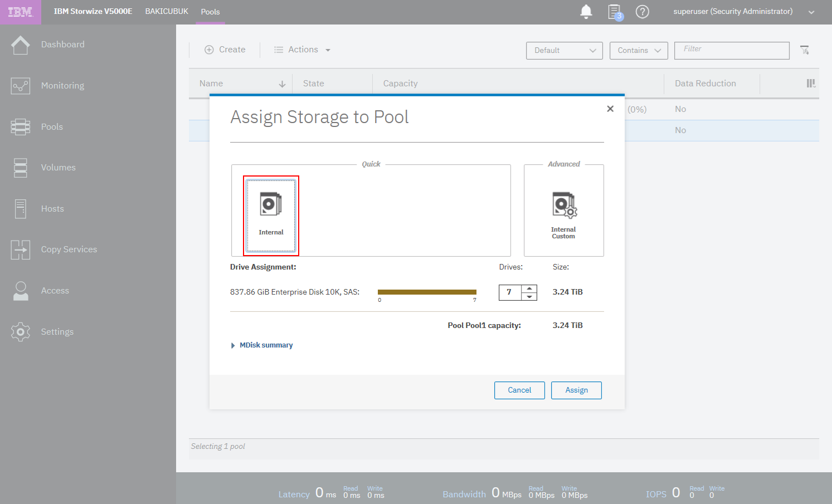Click the Name column sort arrow

coord(282,84)
